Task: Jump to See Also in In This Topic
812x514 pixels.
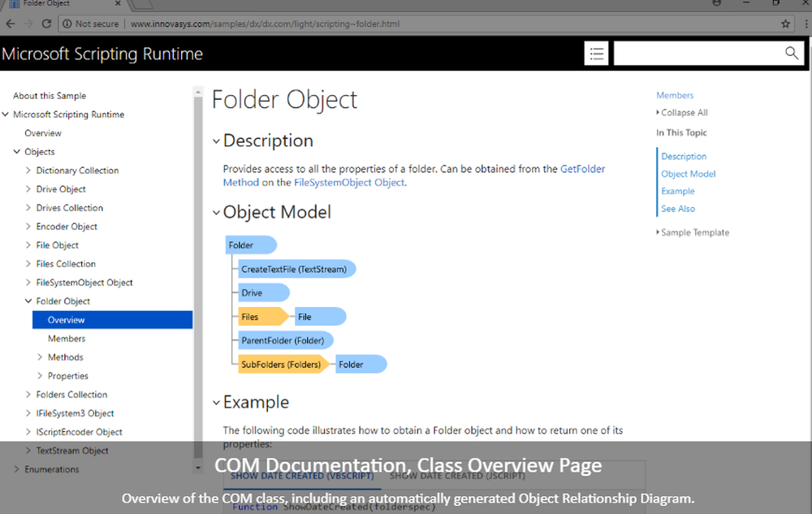Action: tap(678, 209)
